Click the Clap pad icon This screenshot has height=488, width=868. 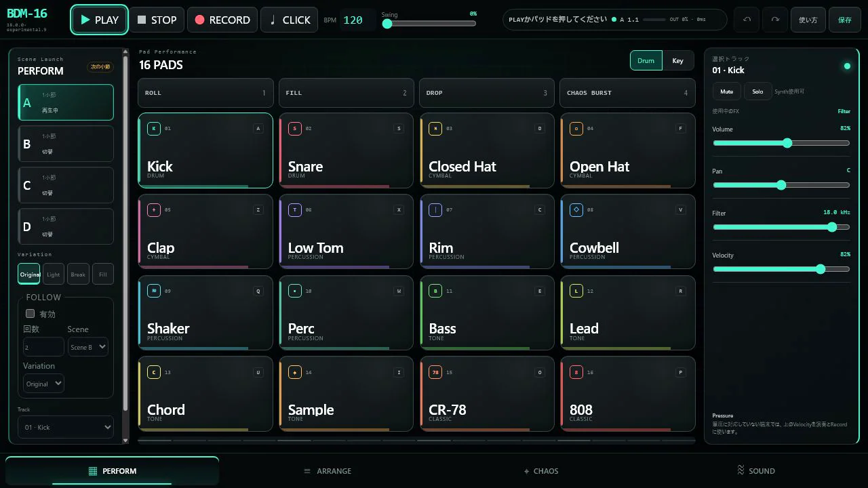pyautogui.click(x=154, y=210)
